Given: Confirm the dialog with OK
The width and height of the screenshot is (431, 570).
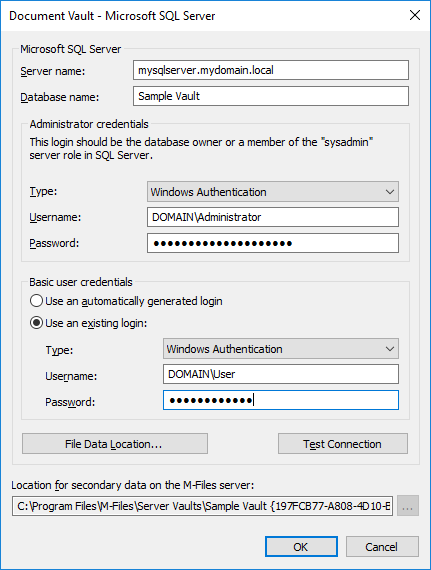Looking at the screenshot, I should click(301, 546).
